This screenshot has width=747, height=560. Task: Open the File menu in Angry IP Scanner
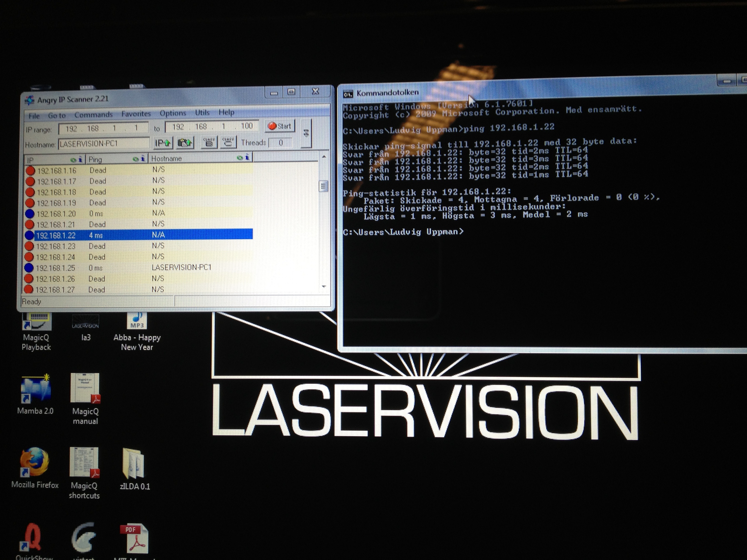[34, 116]
